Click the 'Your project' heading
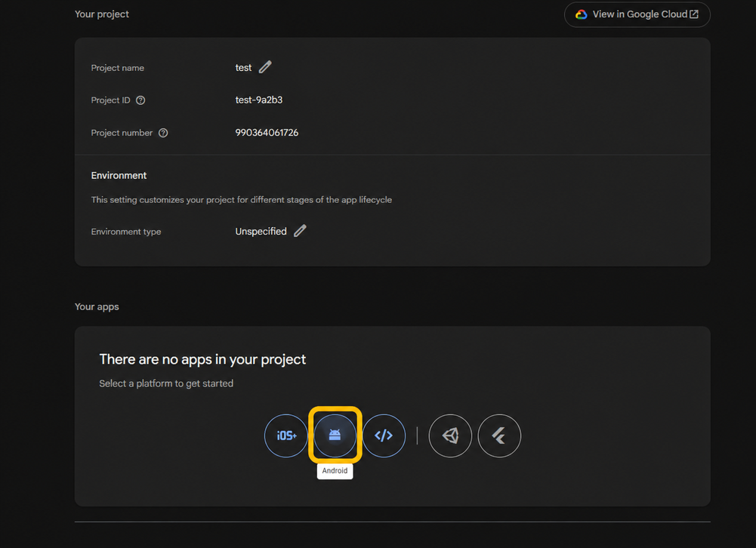 coord(102,14)
